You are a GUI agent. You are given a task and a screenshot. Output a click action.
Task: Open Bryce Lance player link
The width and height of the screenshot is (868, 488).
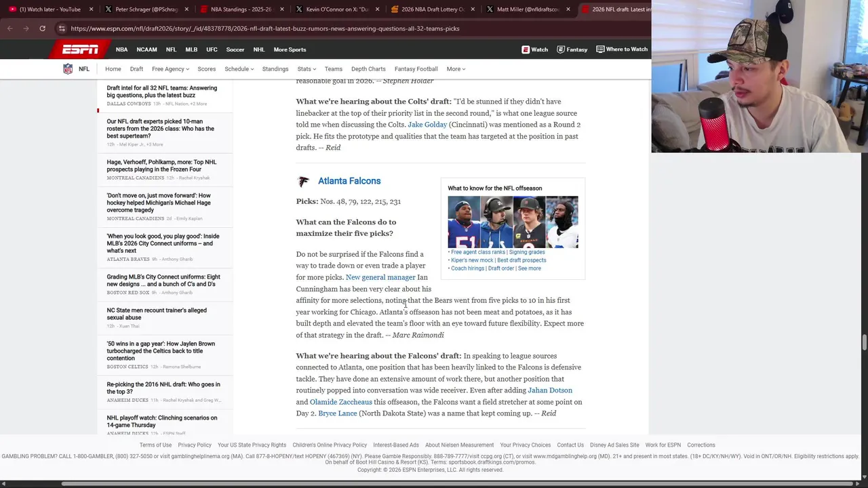[338, 413]
